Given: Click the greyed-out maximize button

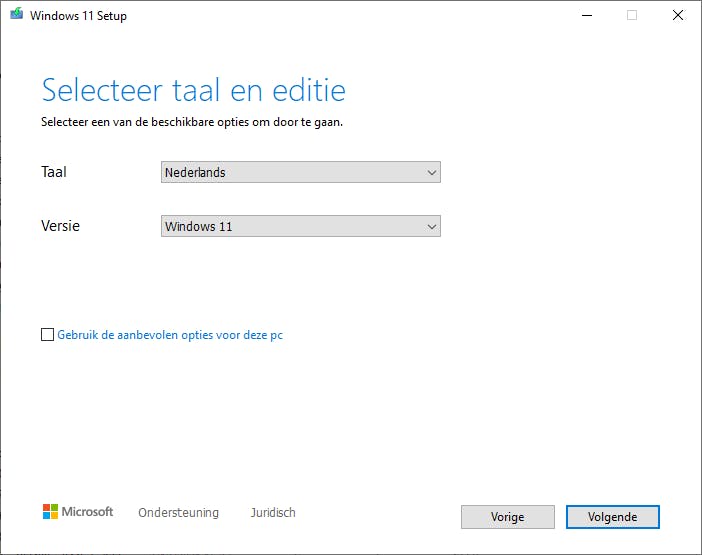Looking at the screenshot, I should coord(631,15).
